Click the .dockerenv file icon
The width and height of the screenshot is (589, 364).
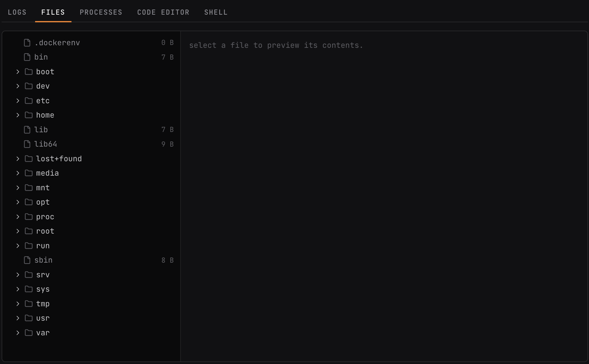tap(27, 43)
